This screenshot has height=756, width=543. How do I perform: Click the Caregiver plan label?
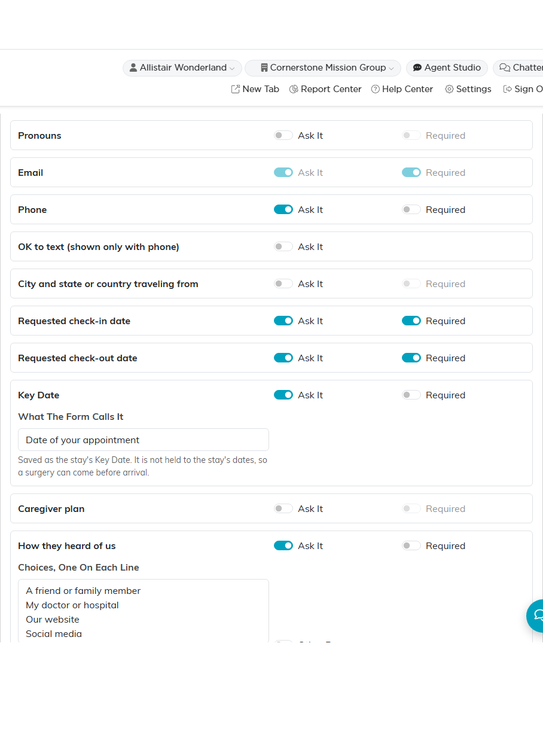point(51,509)
